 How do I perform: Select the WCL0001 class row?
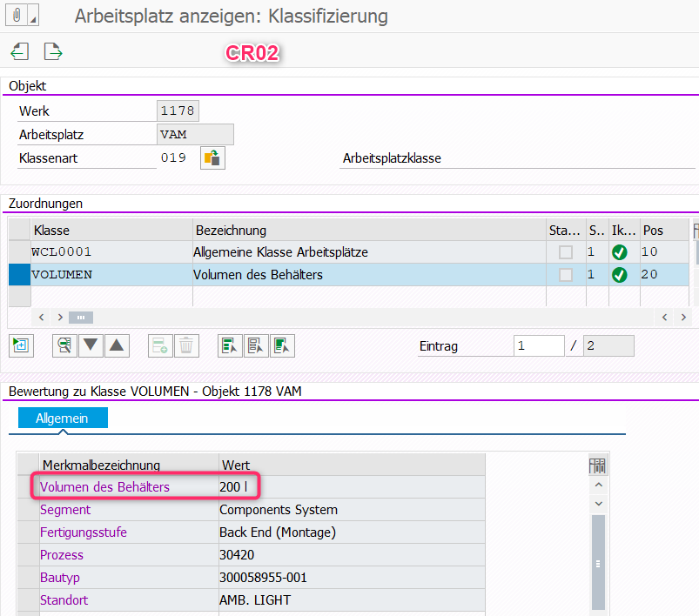(x=18, y=252)
